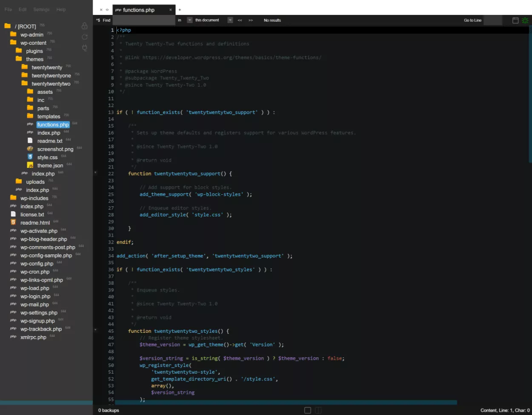Open the find-mode dropdown after 'in'
The height and width of the screenshot is (415, 532).
[x=190, y=20]
